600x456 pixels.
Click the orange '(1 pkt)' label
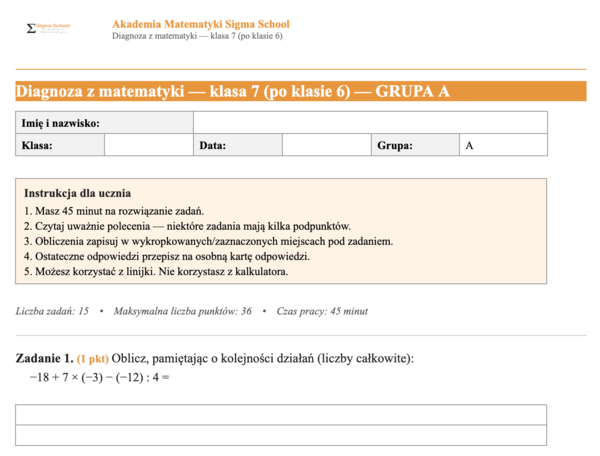[93, 359]
